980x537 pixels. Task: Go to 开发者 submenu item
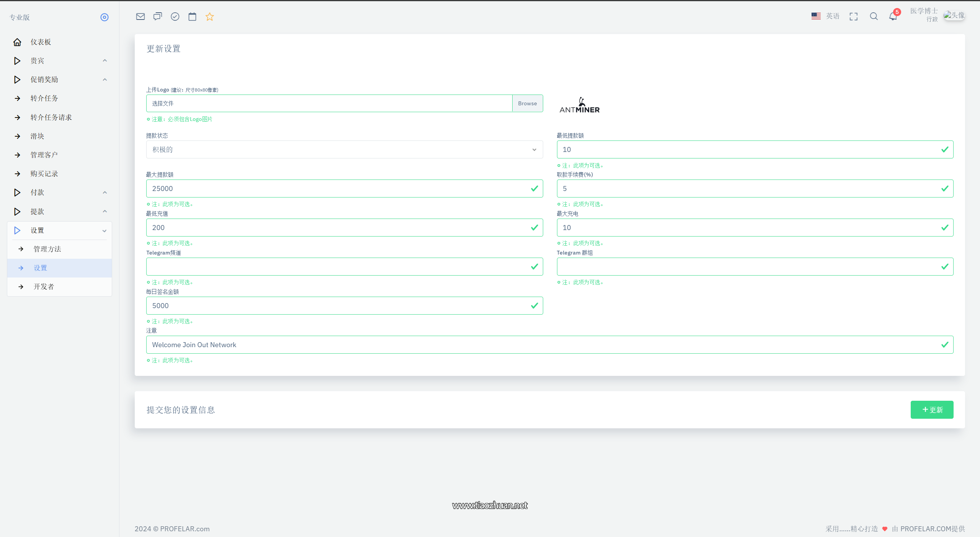(44, 287)
